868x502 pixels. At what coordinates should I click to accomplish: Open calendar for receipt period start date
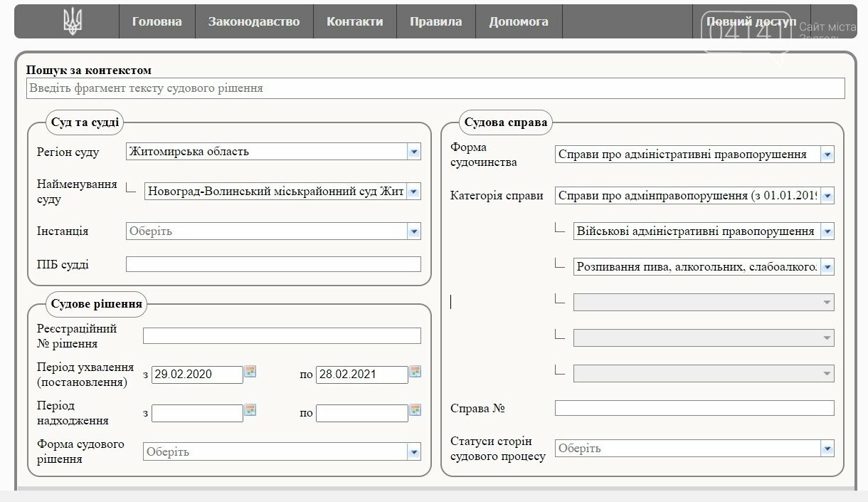pyautogui.click(x=250, y=410)
